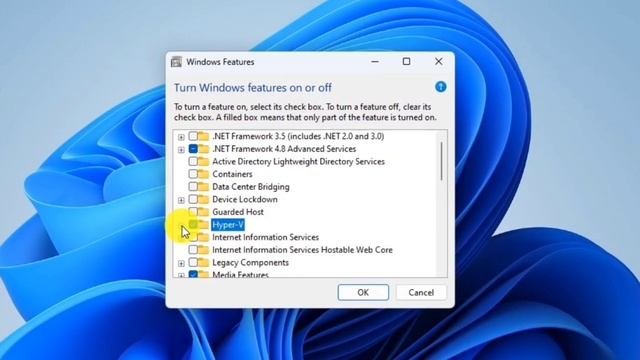Check the Guarded Host checkbox
Image resolution: width=640 pixels, height=360 pixels.
coord(193,212)
